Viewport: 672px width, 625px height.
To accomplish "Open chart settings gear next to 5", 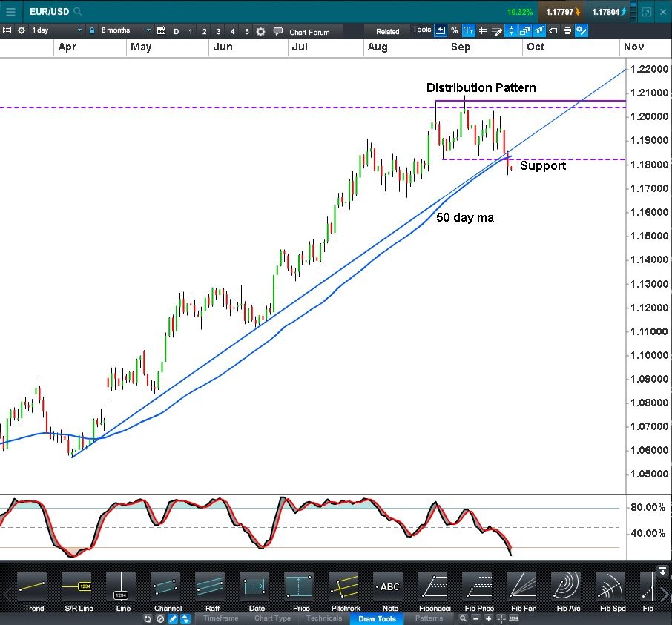I will 260,31.
